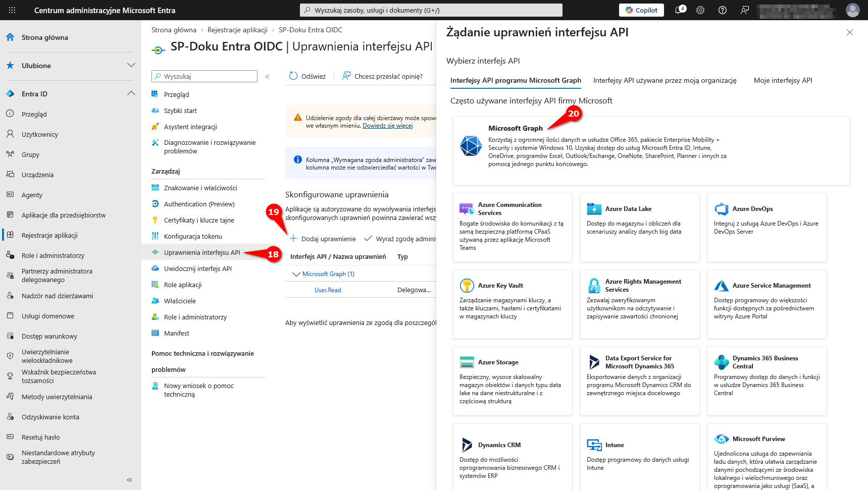Choose the Azure DevOps API card
868x490 pixels.
[767, 228]
